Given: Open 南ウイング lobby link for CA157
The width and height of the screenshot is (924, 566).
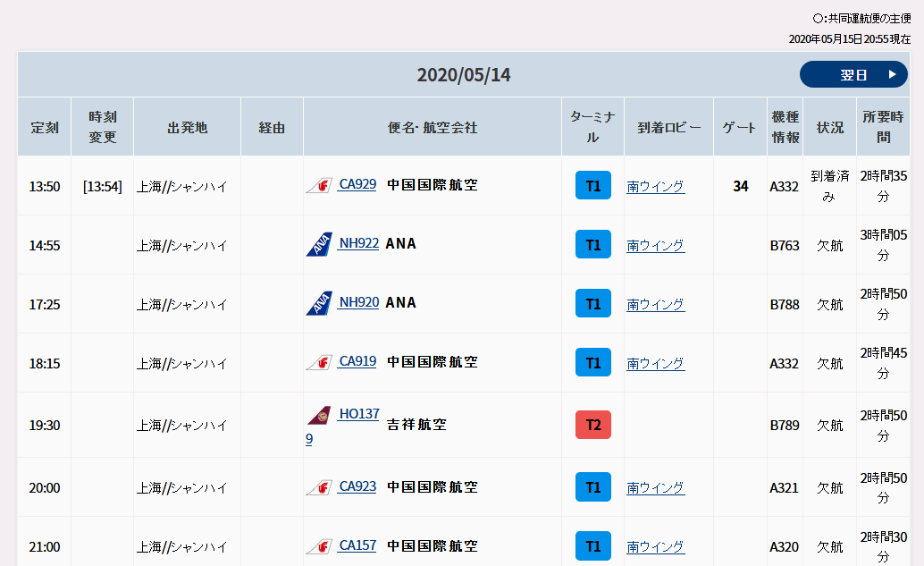Looking at the screenshot, I should (x=655, y=547).
